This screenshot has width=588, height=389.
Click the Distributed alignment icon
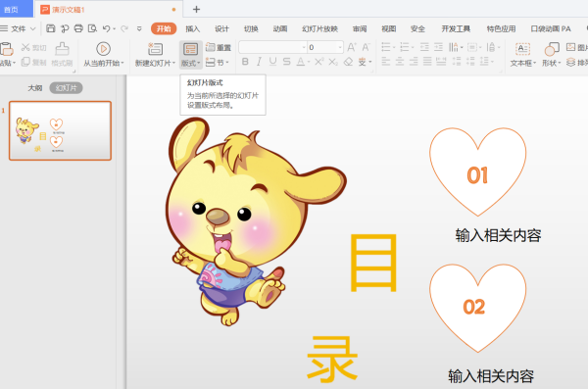441,62
